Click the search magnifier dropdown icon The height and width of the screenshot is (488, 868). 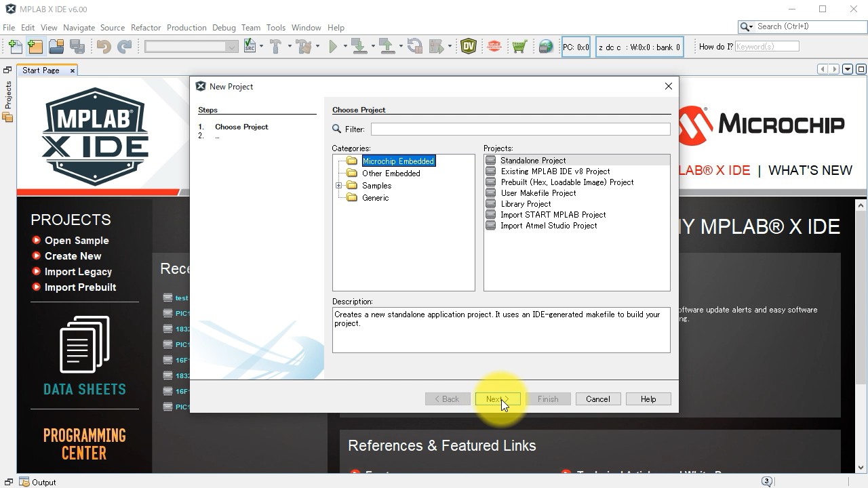[x=747, y=26]
